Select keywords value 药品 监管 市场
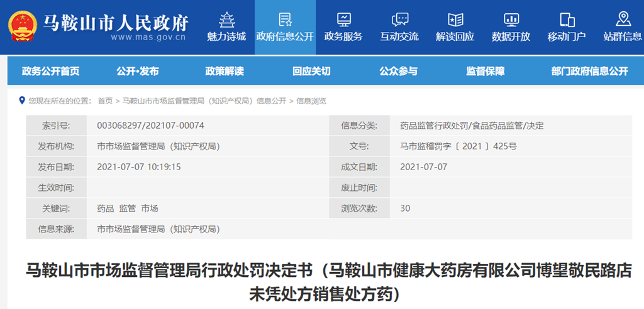644x309 pixels. (128, 209)
